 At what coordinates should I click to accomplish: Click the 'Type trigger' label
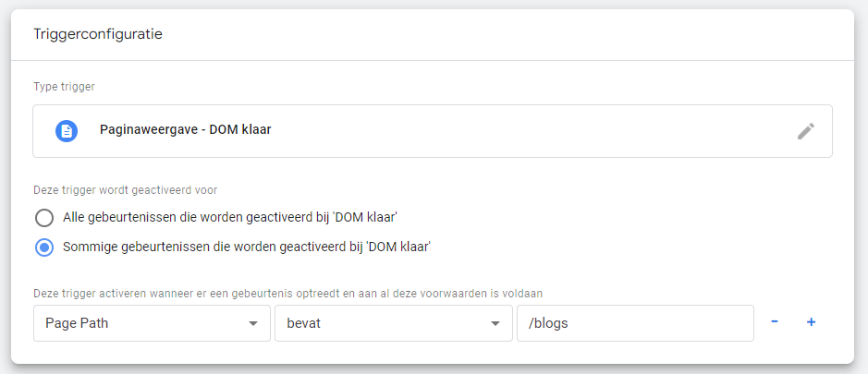[x=64, y=87]
